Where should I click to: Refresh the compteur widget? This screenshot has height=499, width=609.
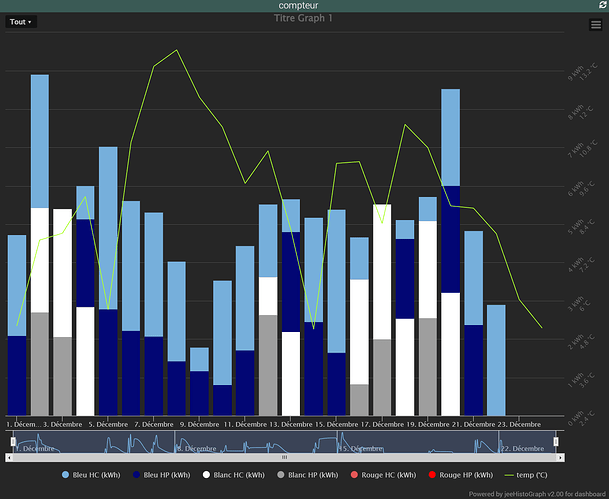pyautogui.click(x=602, y=5)
